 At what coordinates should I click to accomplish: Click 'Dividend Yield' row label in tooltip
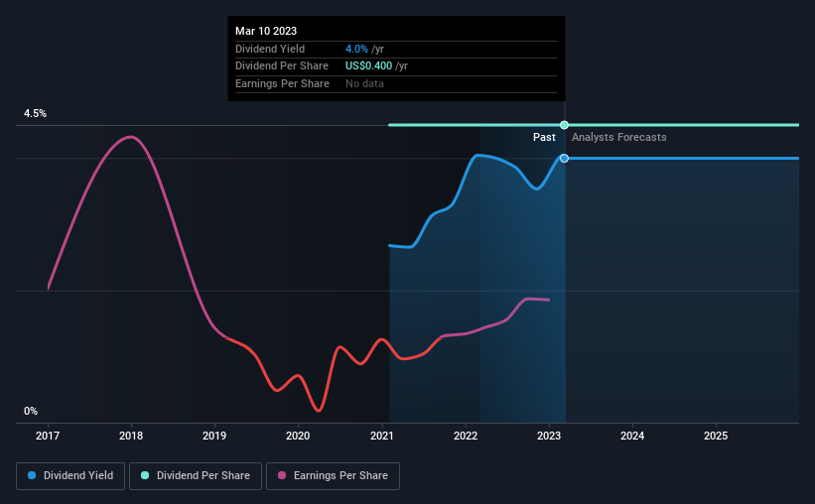(270, 49)
